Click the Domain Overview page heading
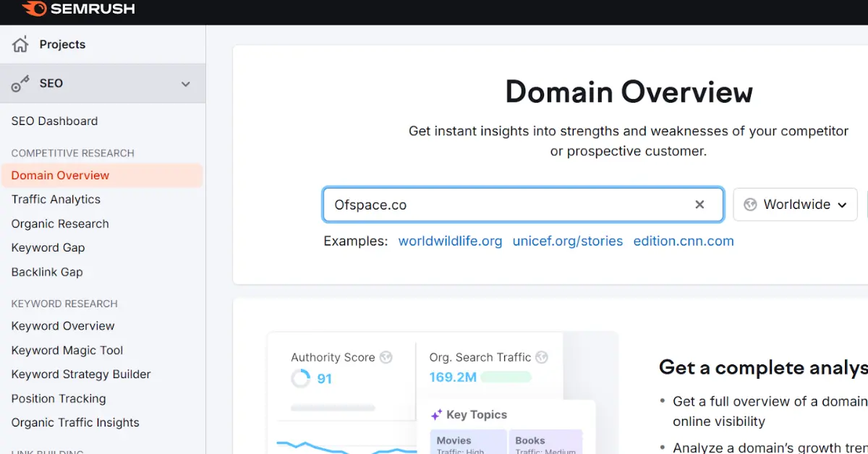This screenshot has height=454, width=868. tap(629, 93)
